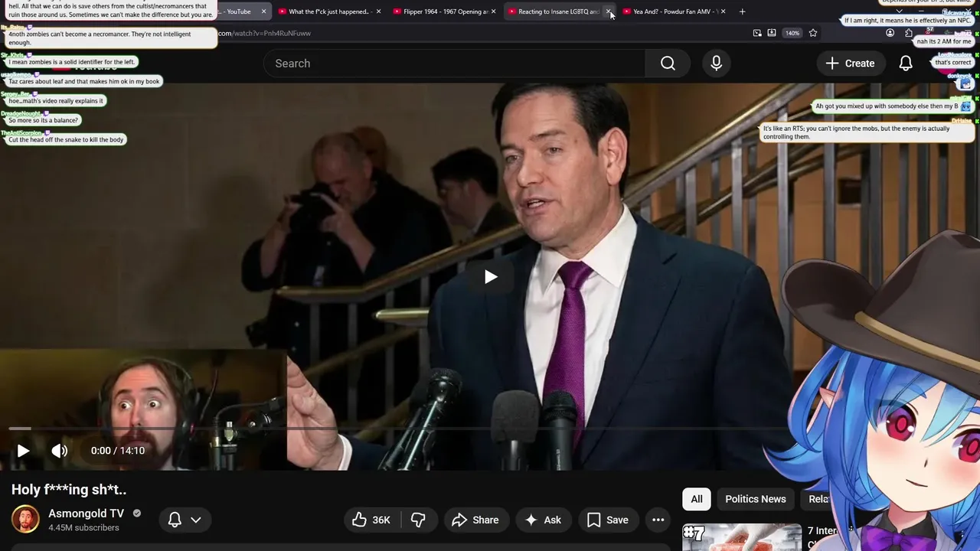Open the Ask AI feature
This screenshot has height=551, width=980.
pyautogui.click(x=544, y=520)
